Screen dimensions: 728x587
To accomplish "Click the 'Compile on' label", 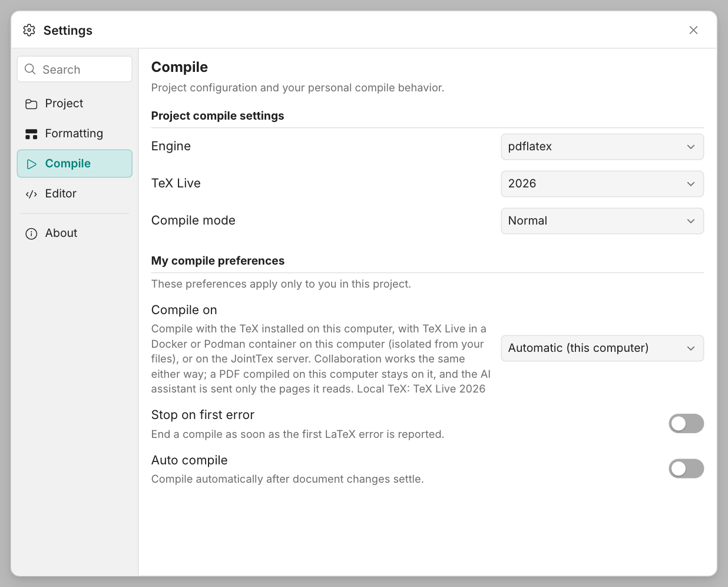I will pos(184,310).
